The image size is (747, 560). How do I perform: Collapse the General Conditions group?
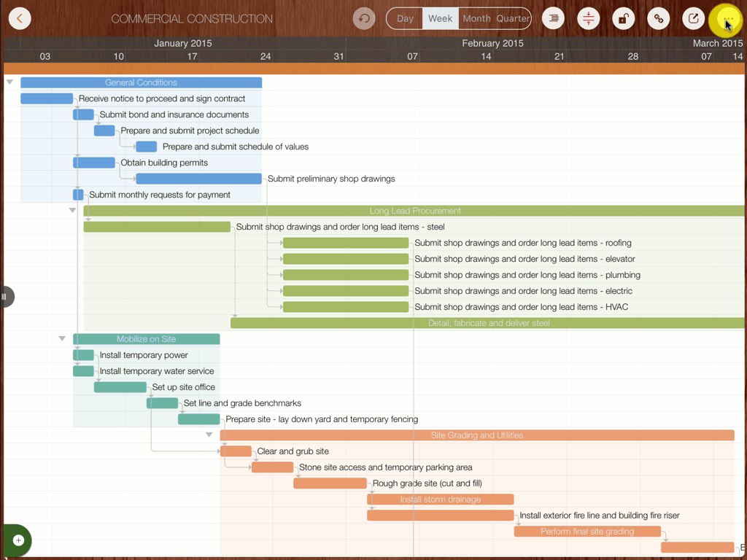coord(10,82)
